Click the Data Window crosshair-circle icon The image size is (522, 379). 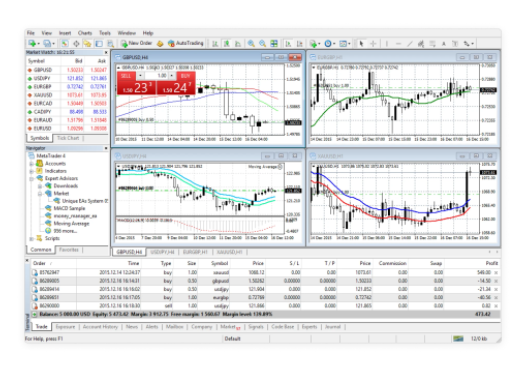[76, 43]
